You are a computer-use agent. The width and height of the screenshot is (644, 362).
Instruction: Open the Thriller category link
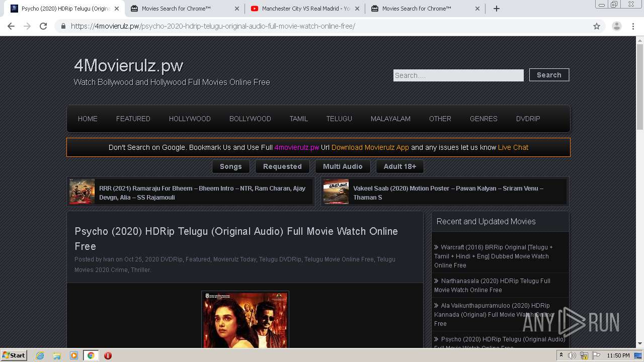coord(140,270)
